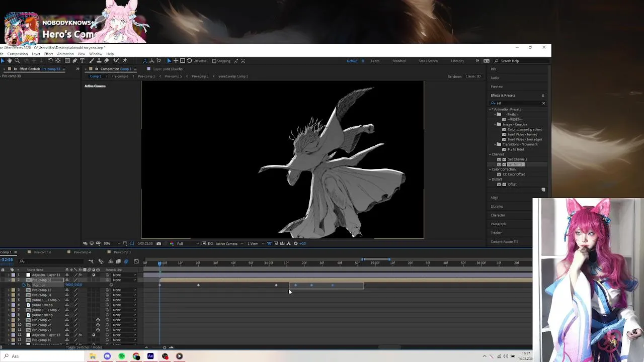Open File Explorer from the taskbar
Image resolution: width=644 pixels, height=362 pixels.
click(x=93, y=356)
